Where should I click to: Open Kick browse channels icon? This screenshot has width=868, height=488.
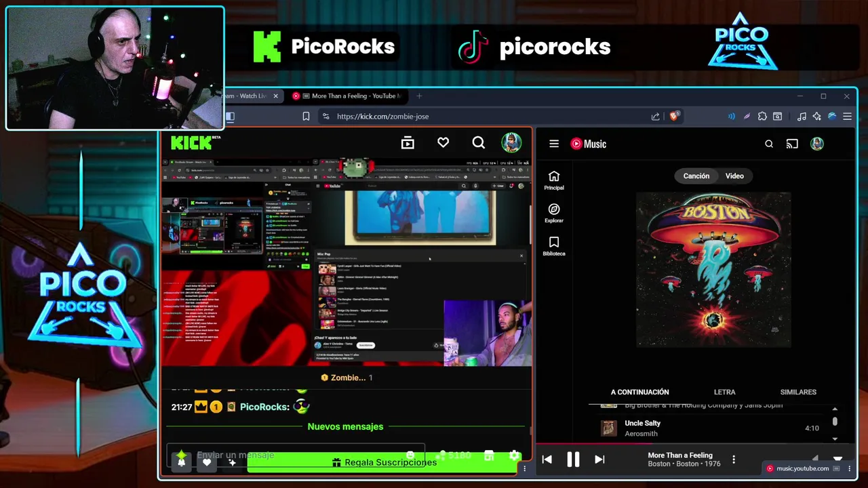click(408, 142)
